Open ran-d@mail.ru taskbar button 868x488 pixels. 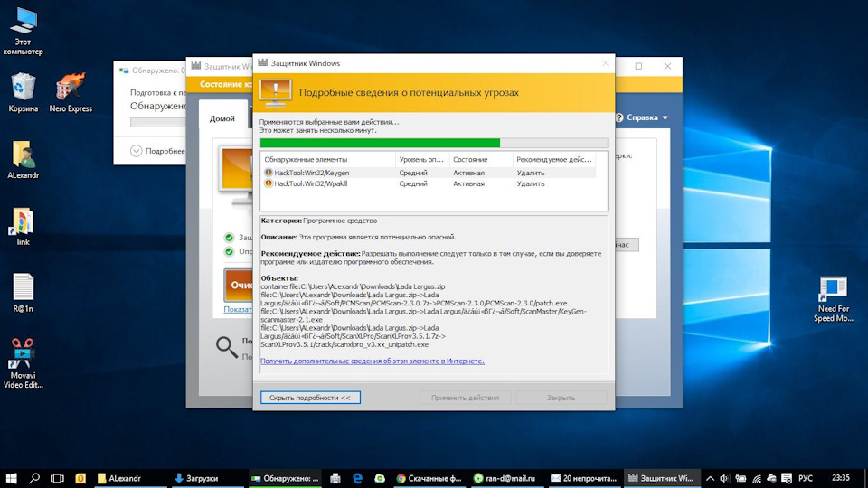tap(505, 478)
